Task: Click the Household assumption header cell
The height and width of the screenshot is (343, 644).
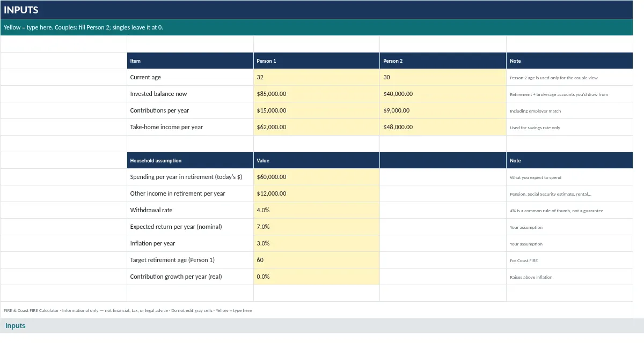Action: (x=190, y=160)
